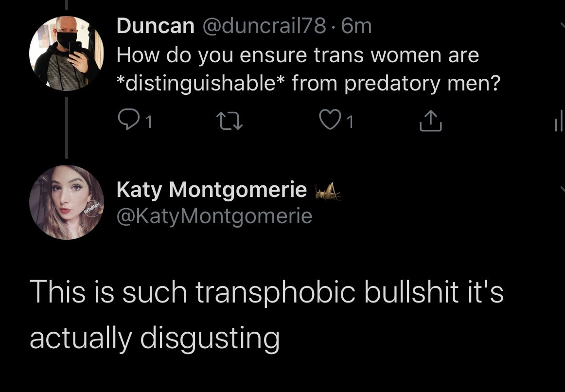Open the analytics bars icon at the right edge
This screenshot has height=392, width=565.
(559, 122)
